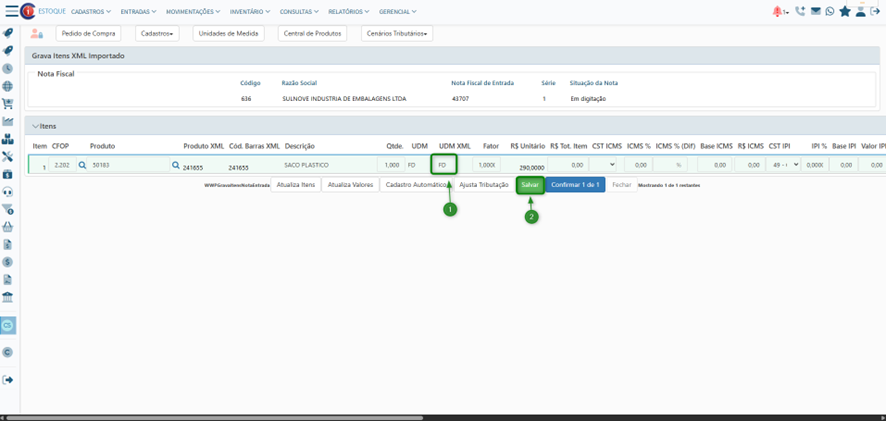Click the UDM XML input field
Screen dimensions: 886x421
(x=443, y=165)
